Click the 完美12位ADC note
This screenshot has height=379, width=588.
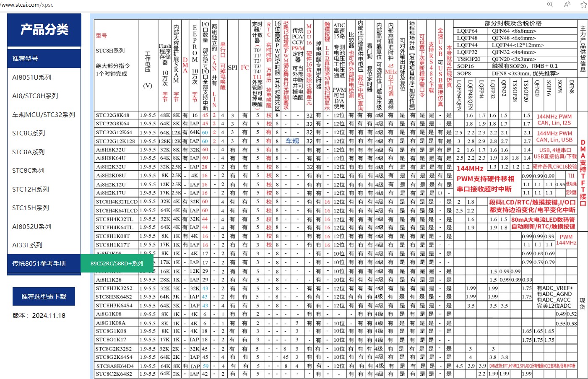click(554, 306)
